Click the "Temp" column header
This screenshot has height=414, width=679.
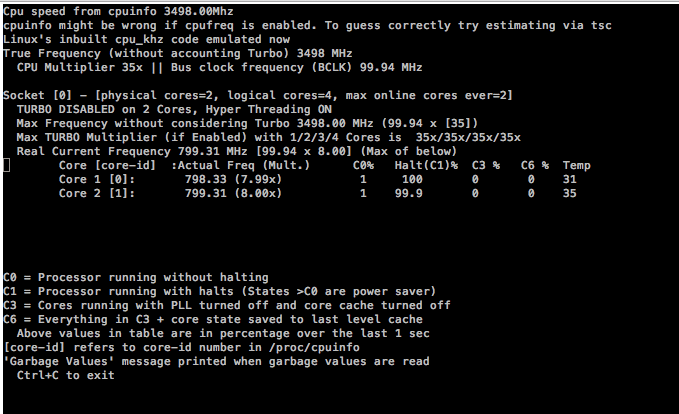click(x=576, y=165)
